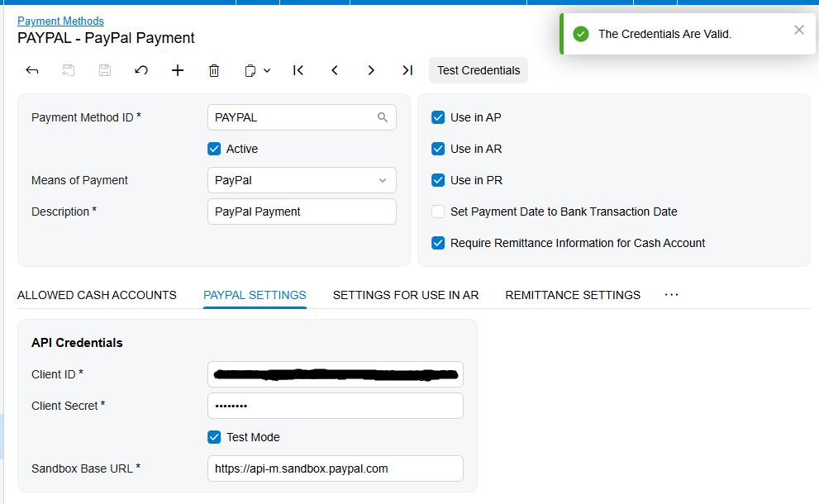The height and width of the screenshot is (504, 819).
Task: Toggle the Use in AP checkbox
Action: pos(438,117)
